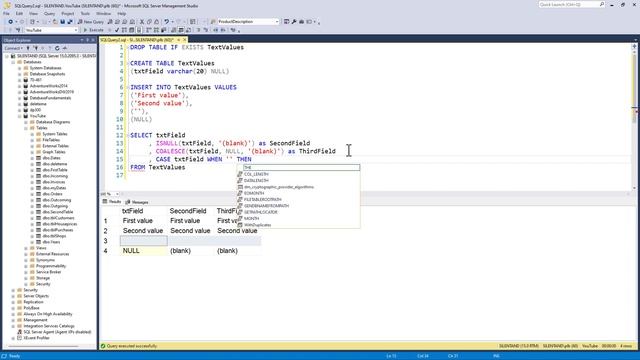The image size is (640, 360).
Task: Collapse the Databases node
Action: (x=13, y=62)
